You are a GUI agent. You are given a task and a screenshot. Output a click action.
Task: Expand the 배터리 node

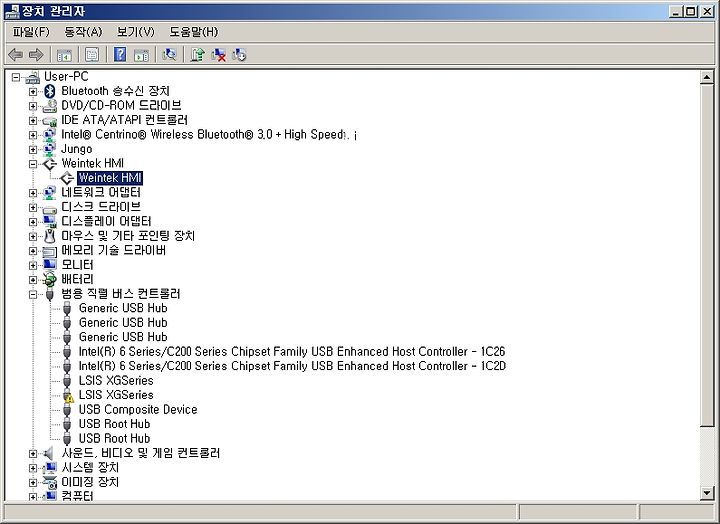(x=33, y=280)
